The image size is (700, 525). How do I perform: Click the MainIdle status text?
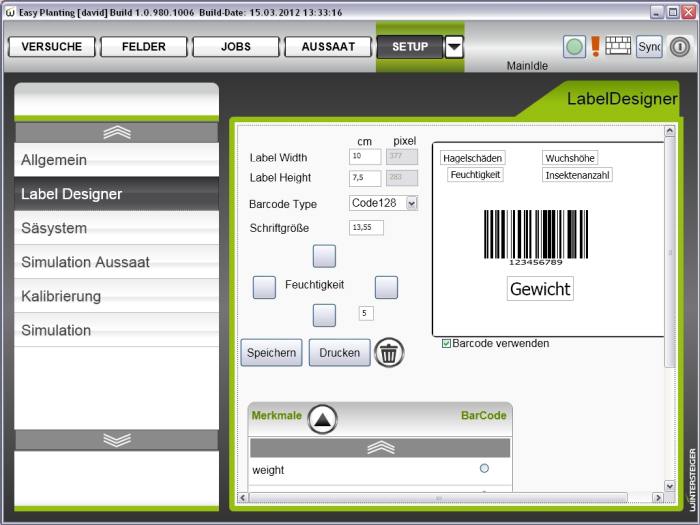(527, 66)
